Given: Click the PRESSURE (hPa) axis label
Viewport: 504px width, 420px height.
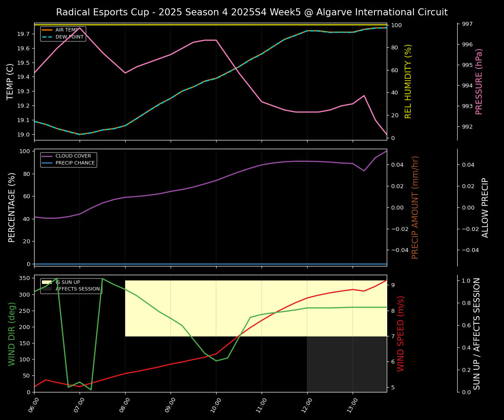Looking at the screenshot, I should click(x=479, y=81).
